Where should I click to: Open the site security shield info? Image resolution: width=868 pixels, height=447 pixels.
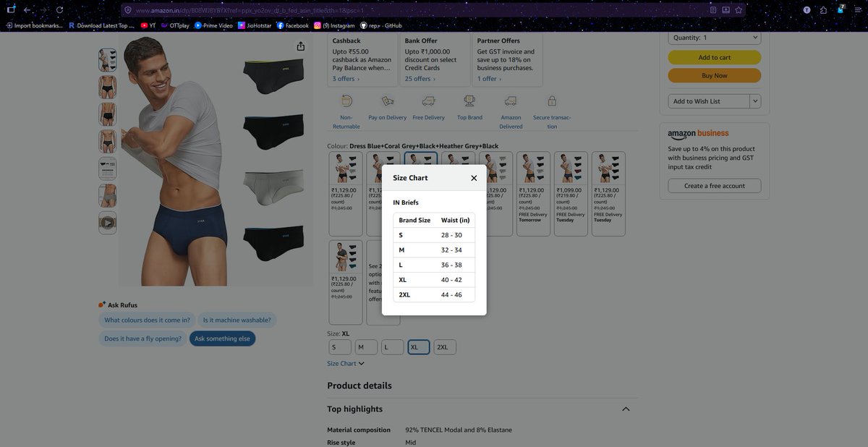(127, 10)
